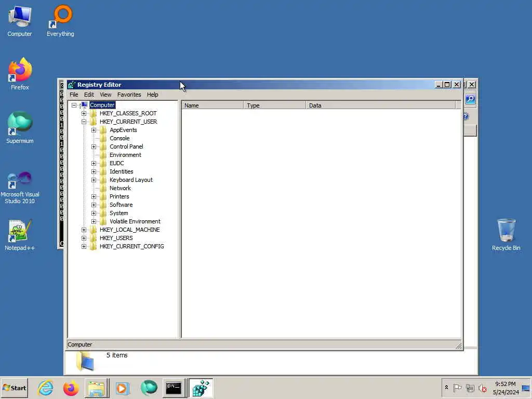Click the Registry Editor title bar icon
Image resolution: width=532 pixels, height=399 pixels.
point(72,85)
